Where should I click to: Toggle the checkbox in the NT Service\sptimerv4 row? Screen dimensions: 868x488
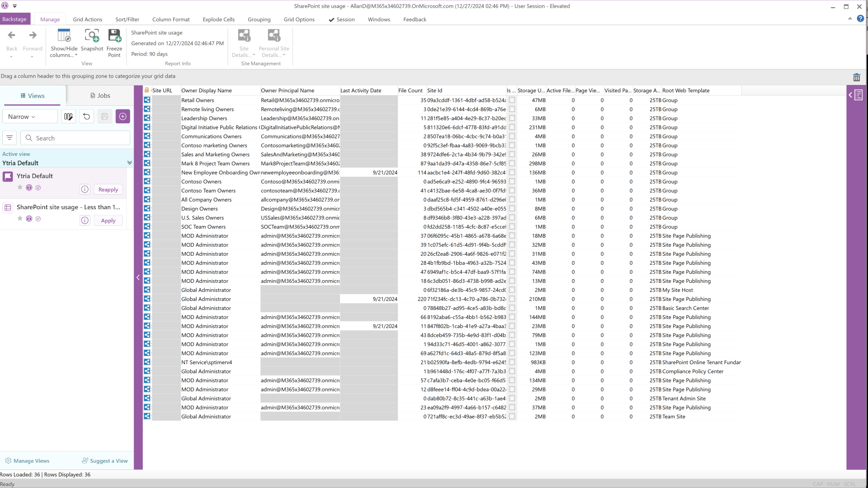pos(512,362)
